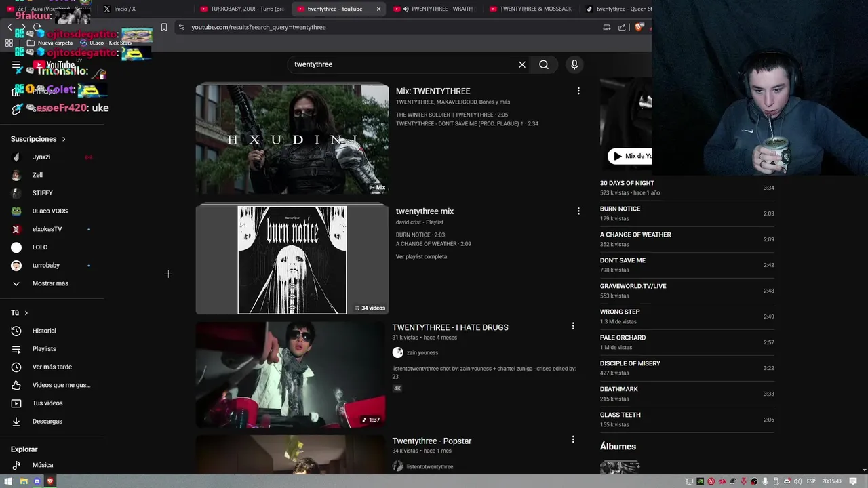
Task: Clear the search box with the X
Action: [522, 64]
